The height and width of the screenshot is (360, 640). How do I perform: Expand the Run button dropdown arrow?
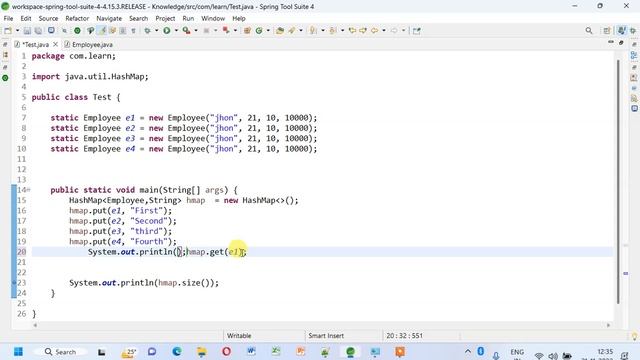[176, 31]
